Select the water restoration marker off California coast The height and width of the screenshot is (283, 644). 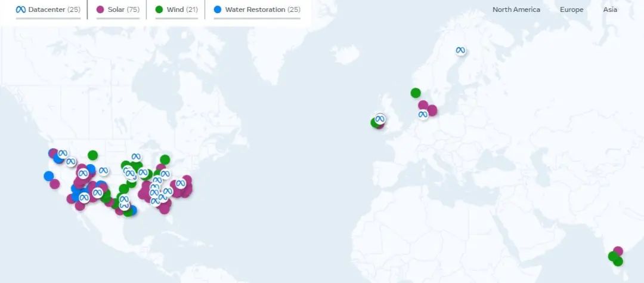tap(49, 176)
